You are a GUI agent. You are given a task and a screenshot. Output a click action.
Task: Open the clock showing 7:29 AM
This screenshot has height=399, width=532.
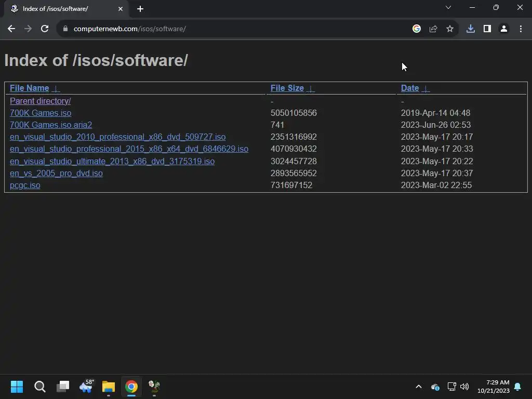[x=494, y=387]
